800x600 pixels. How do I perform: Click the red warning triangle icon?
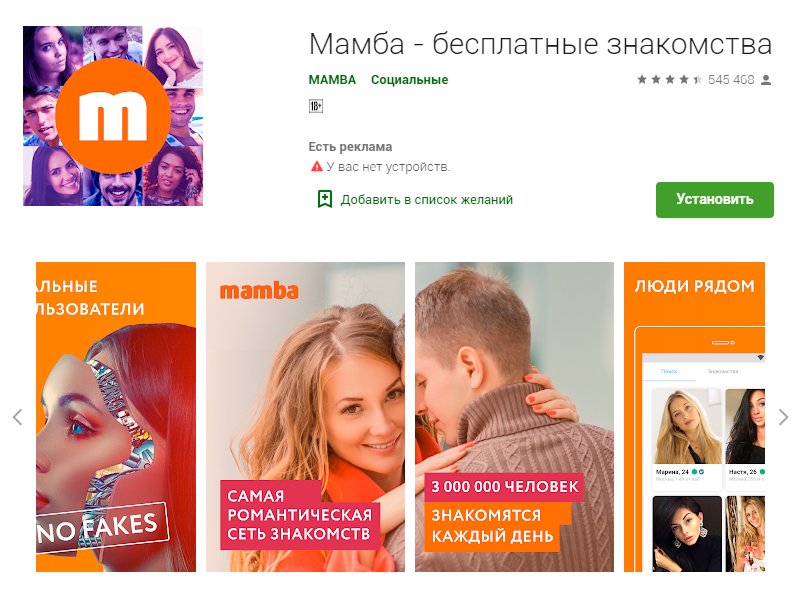click(x=316, y=166)
